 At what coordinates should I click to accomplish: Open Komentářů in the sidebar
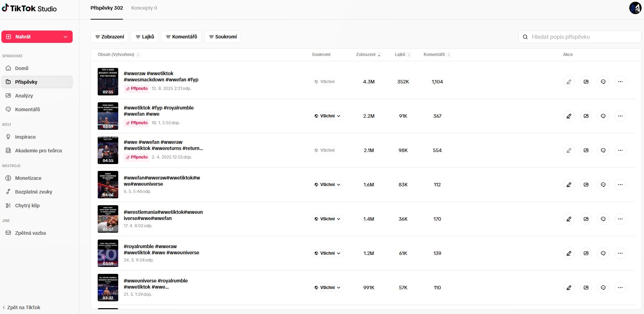point(37,109)
